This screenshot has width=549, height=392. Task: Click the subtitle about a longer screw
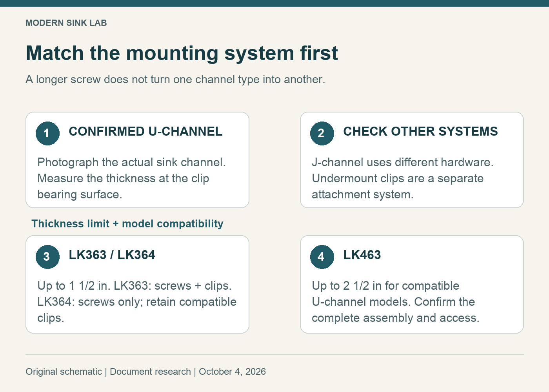175,79
